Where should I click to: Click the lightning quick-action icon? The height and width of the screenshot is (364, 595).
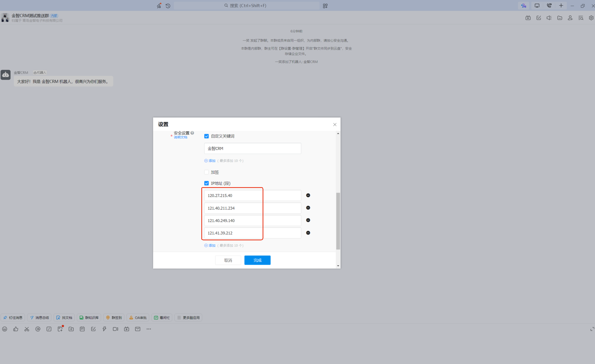pos(104,329)
